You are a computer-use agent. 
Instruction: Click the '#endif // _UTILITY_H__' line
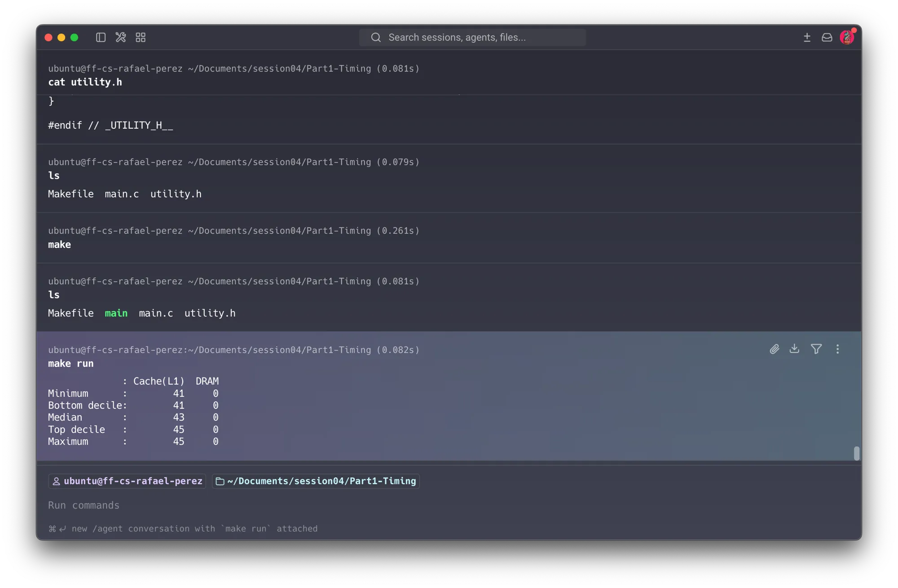pos(110,125)
